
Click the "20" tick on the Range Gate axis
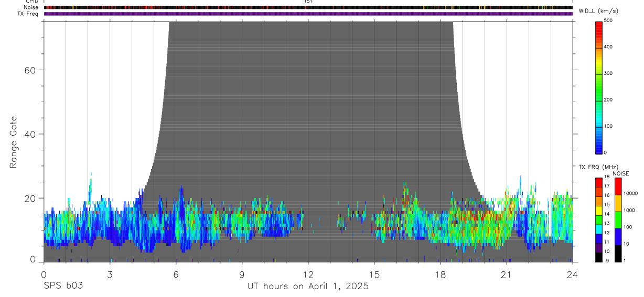pyautogui.click(x=29, y=199)
